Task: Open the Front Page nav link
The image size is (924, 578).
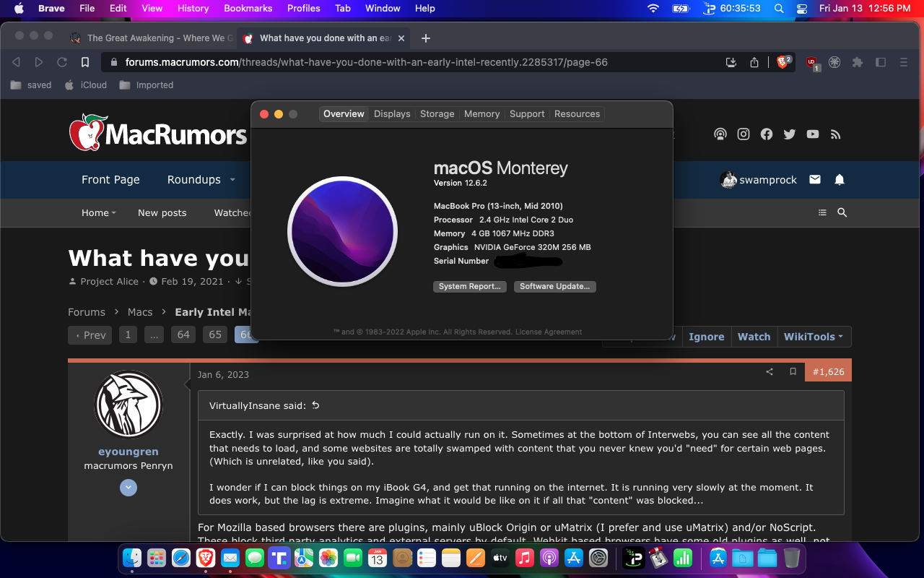Action: click(x=110, y=180)
